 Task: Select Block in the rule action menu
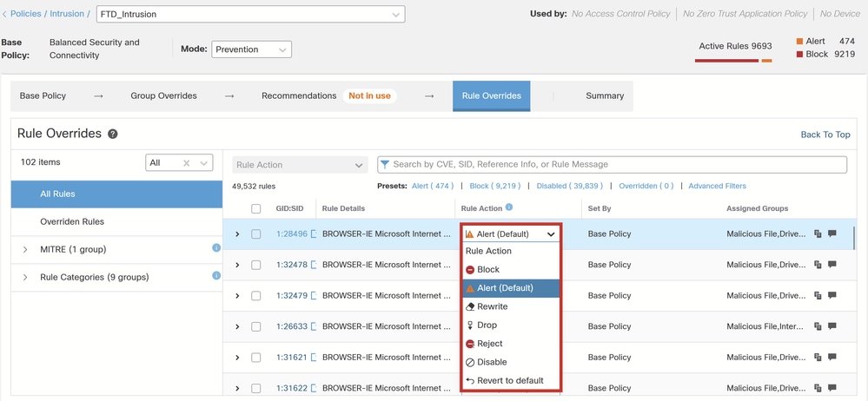[511, 269]
